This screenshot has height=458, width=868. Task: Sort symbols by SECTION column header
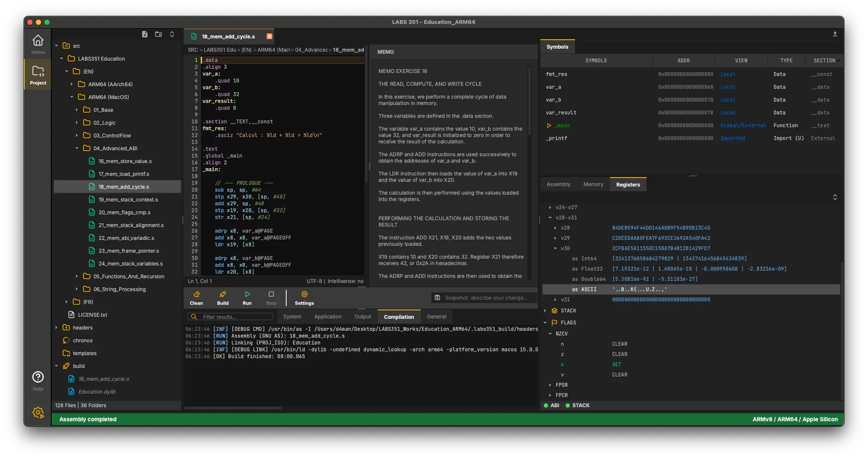pos(824,61)
